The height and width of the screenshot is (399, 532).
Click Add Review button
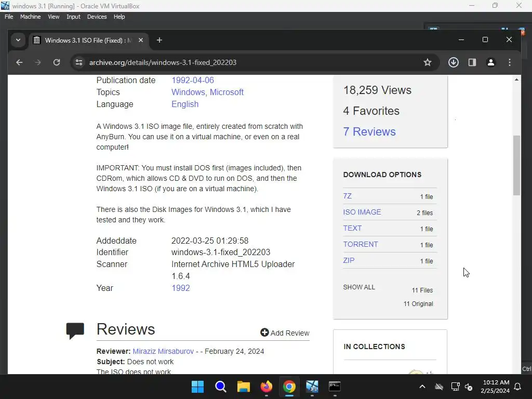[285, 333]
